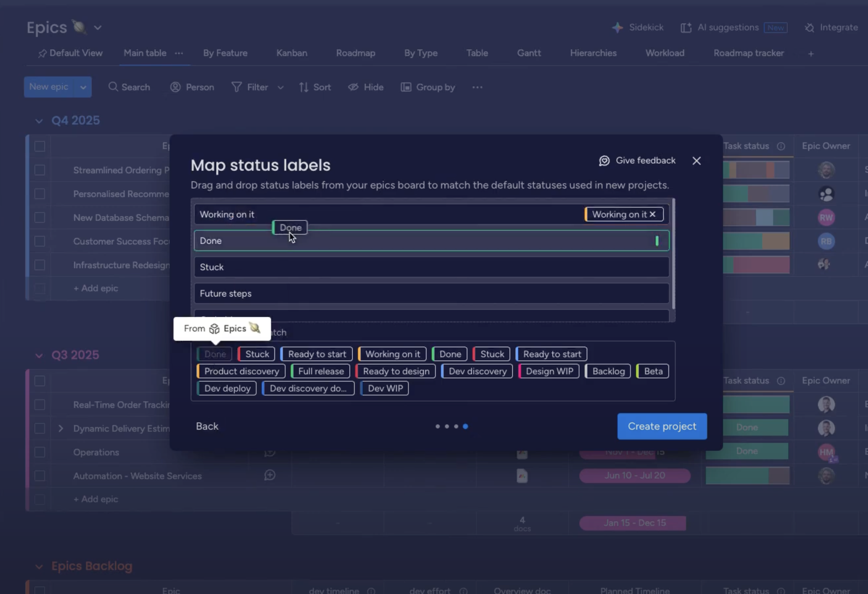Open the toolbar's three-dot more options
The image size is (868, 594).
click(x=477, y=87)
